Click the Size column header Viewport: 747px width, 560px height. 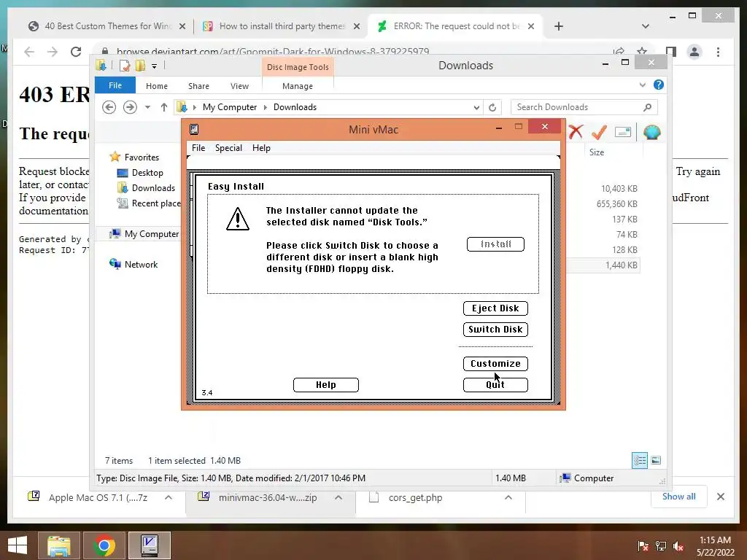[x=597, y=152]
